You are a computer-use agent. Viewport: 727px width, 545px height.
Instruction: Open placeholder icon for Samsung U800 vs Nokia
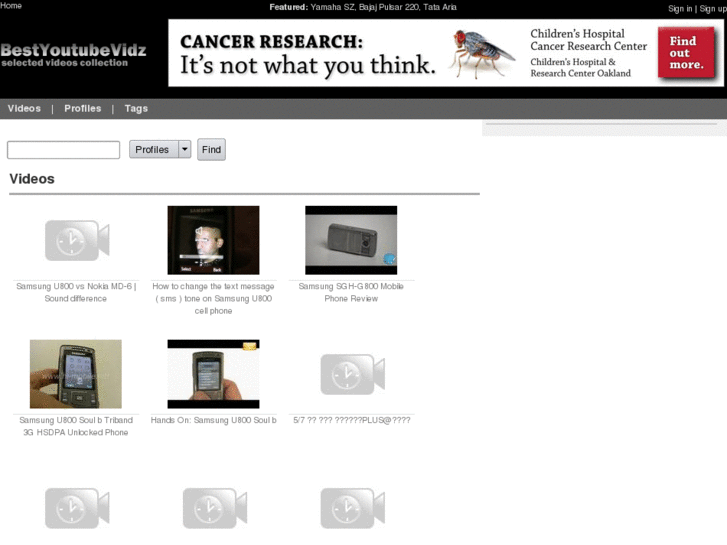pyautogui.click(x=77, y=240)
